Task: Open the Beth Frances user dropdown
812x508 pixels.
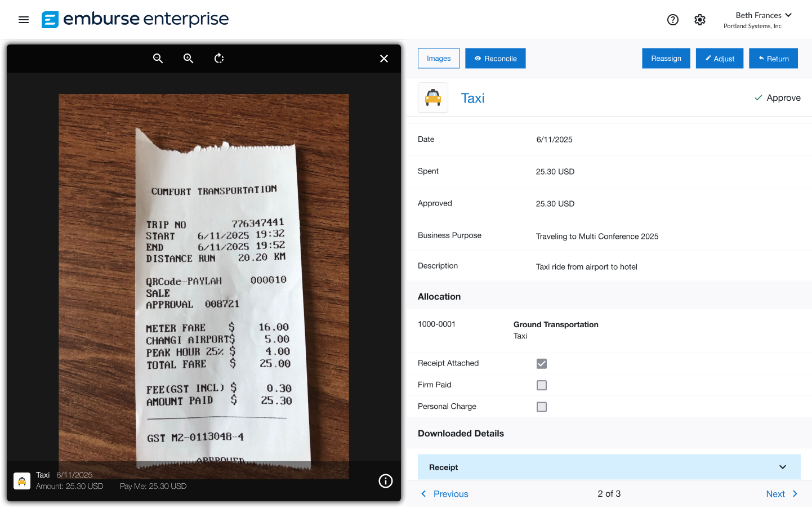Action: point(764,15)
